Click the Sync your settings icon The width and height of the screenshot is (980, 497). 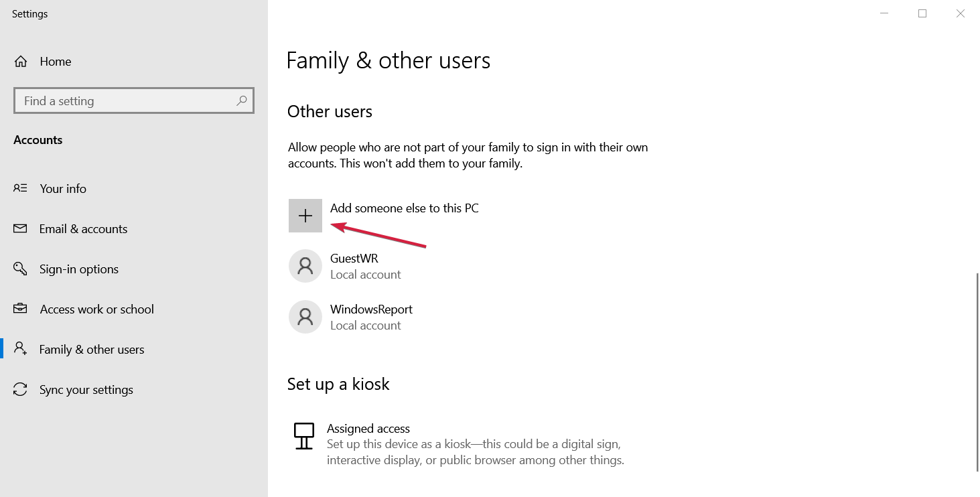[x=21, y=389]
